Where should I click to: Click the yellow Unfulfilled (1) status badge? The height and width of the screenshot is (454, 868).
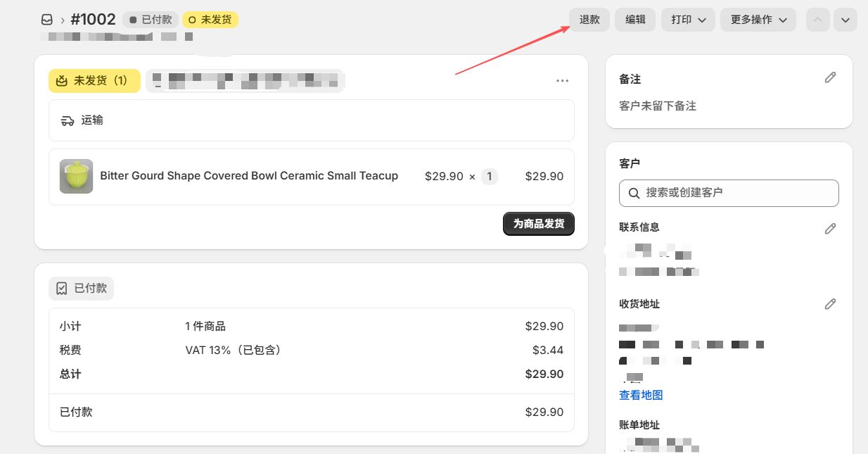[x=94, y=81]
